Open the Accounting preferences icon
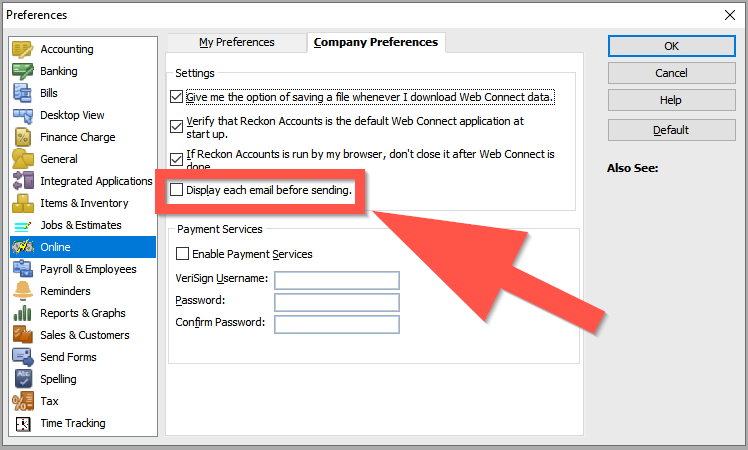The width and height of the screenshot is (748, 450). point(22,49)
